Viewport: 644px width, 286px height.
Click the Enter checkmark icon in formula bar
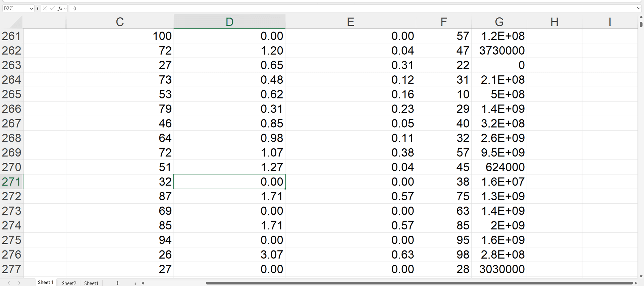pyautogui.click(x=52, y=8)
